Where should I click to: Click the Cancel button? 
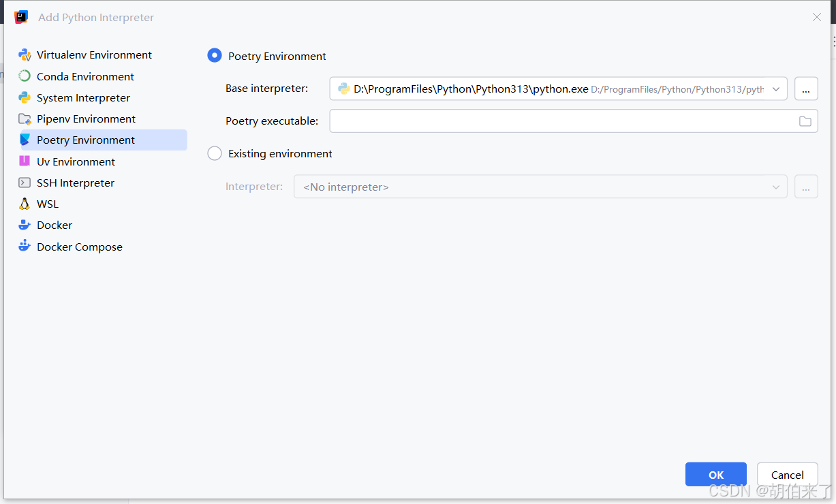[x=788, y=475]
